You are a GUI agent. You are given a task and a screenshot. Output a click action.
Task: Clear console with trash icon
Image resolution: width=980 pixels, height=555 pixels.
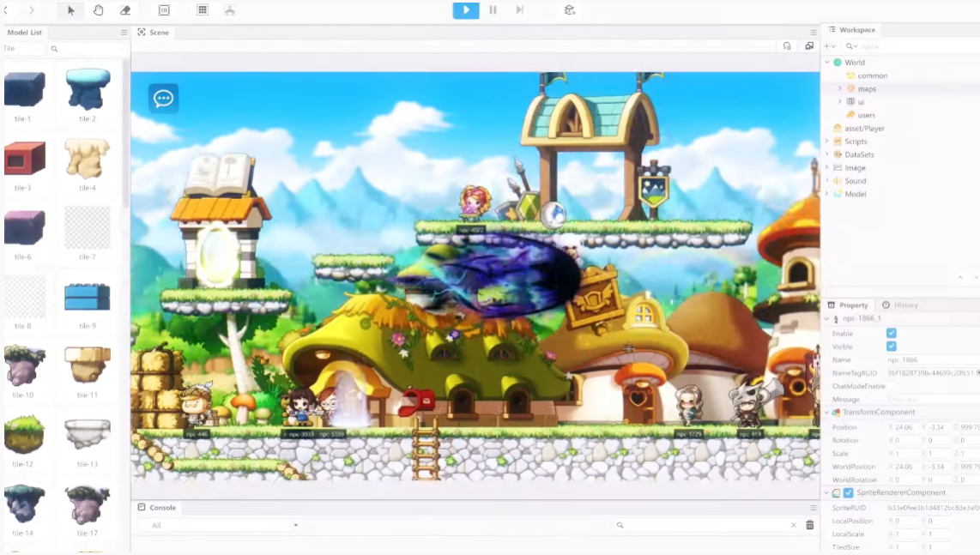pos(809,525)
